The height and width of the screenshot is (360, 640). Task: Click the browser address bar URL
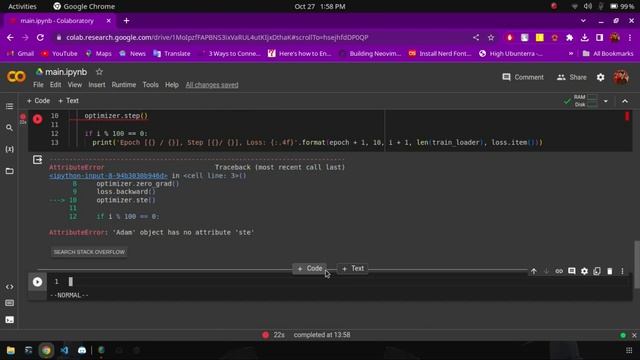[x=217, y=38]
